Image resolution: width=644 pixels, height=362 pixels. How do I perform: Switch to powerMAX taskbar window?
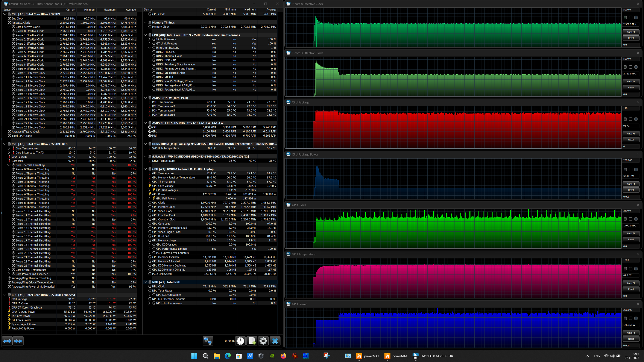coord(368,356)
